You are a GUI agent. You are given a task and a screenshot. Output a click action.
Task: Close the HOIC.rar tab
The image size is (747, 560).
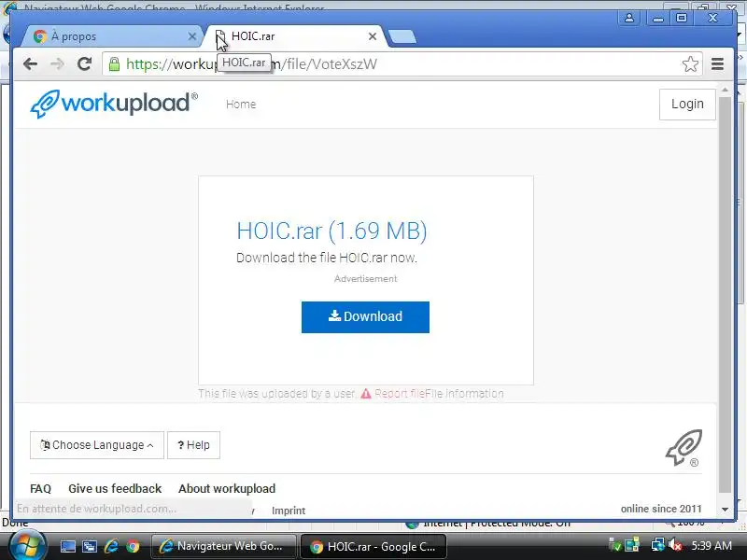click(373, 36)
